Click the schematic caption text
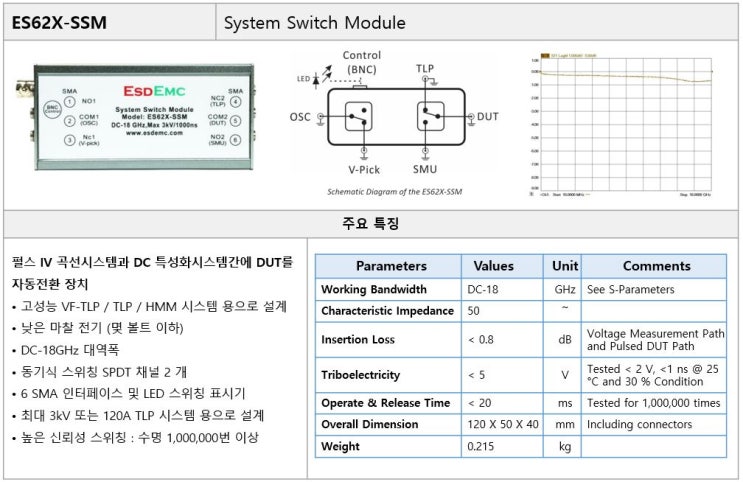The width and height of the screenshot is (743, 482). coord(394,192)
